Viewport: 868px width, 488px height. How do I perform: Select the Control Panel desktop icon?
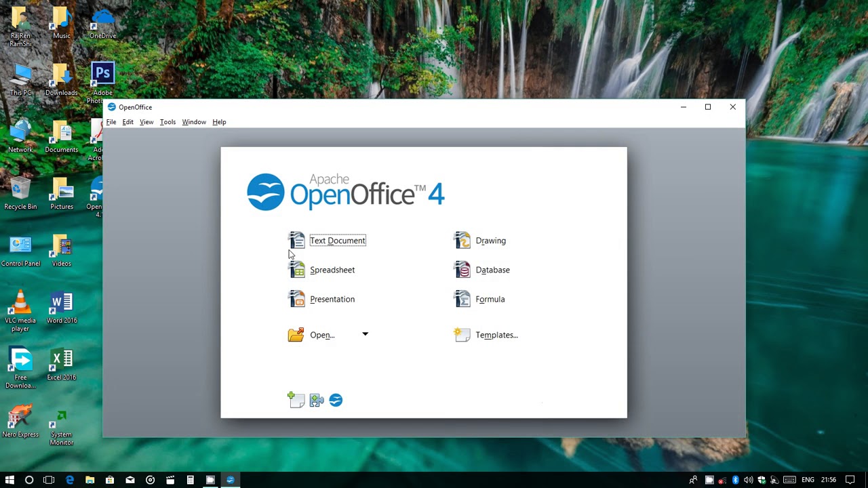pyautogui.click(x=20, y=251)
